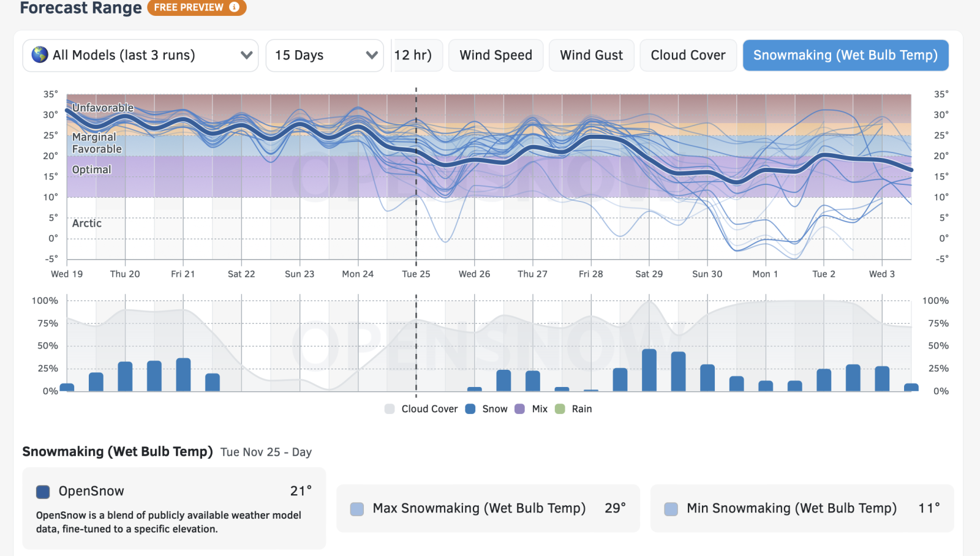The height and width of the screenshot is (556, 980).
Task: Click the Max Snowmaking color square
Action: pyautogui.click(x=356, y=508)
